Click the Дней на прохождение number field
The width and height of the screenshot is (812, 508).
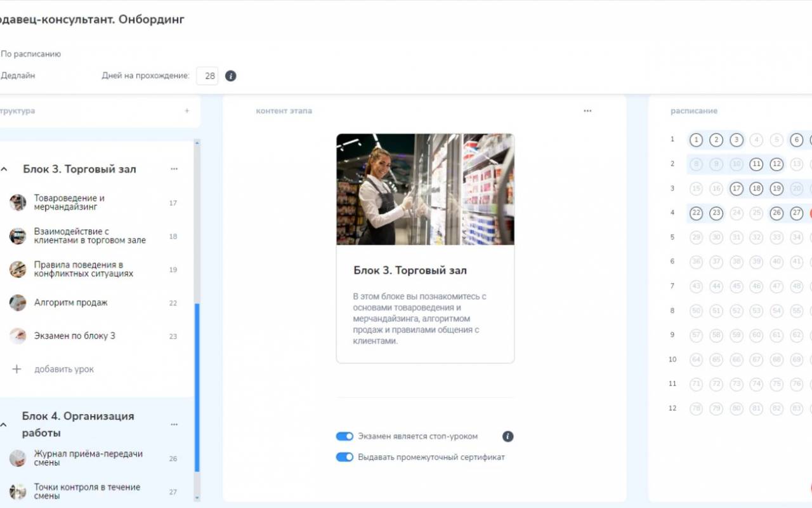[207, 76]
